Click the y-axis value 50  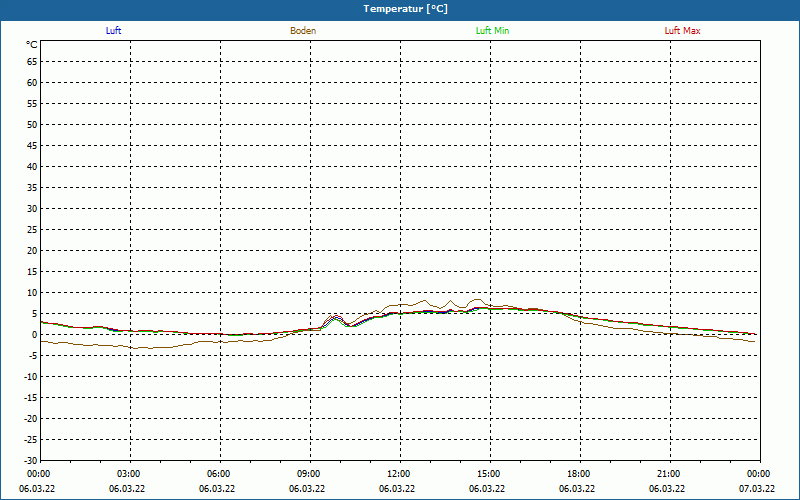(x=32, y=124)
